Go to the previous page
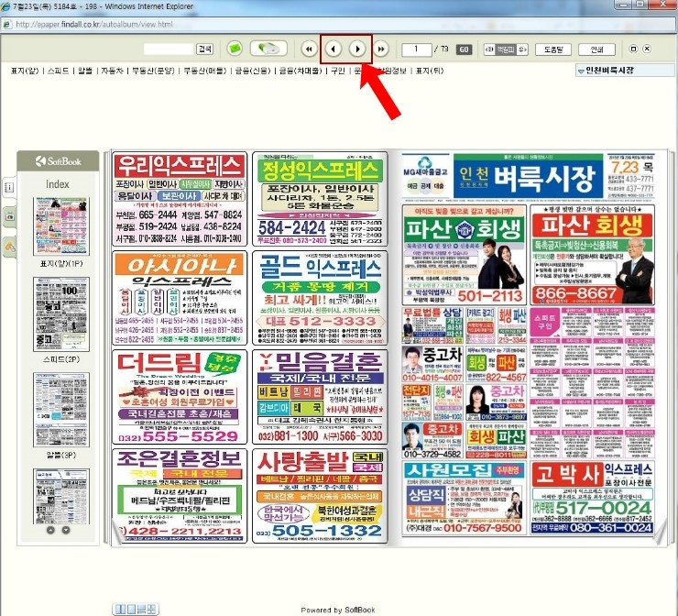This screenshot has width=678, height=616. pyautogui.click(x=333, y=49)
